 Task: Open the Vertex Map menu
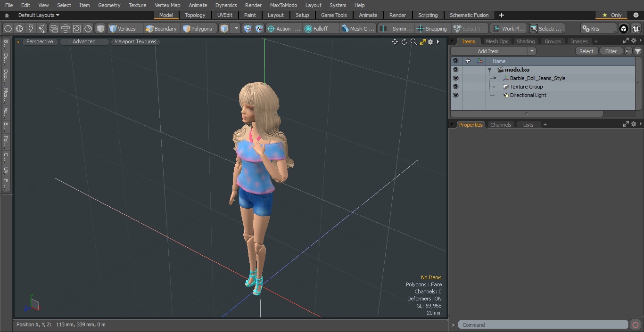167,5
